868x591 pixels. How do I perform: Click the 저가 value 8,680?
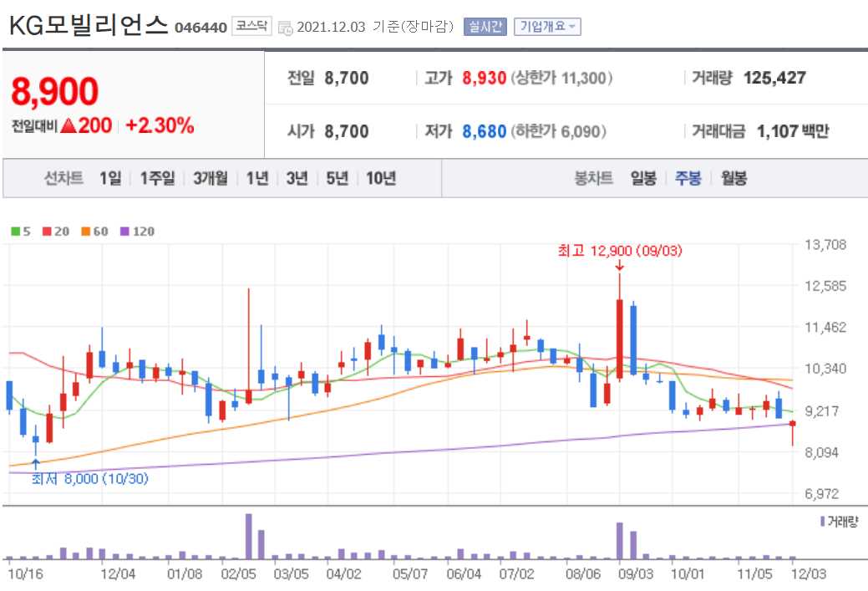click(x=485, y=132)
